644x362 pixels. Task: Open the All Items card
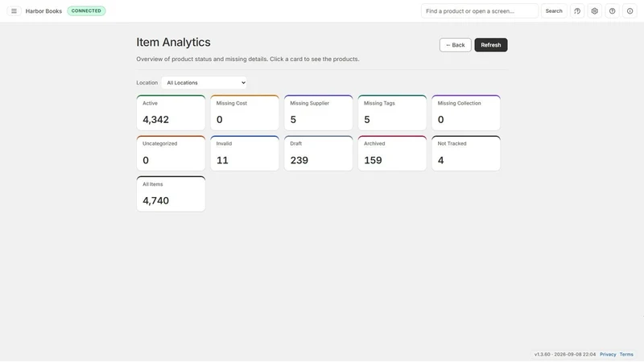click(171, 194)
